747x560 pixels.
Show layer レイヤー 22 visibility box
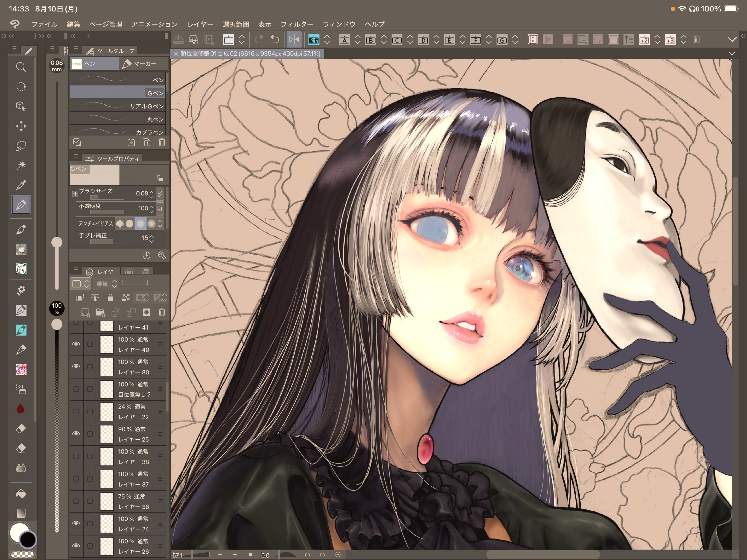tap(76, 411)
